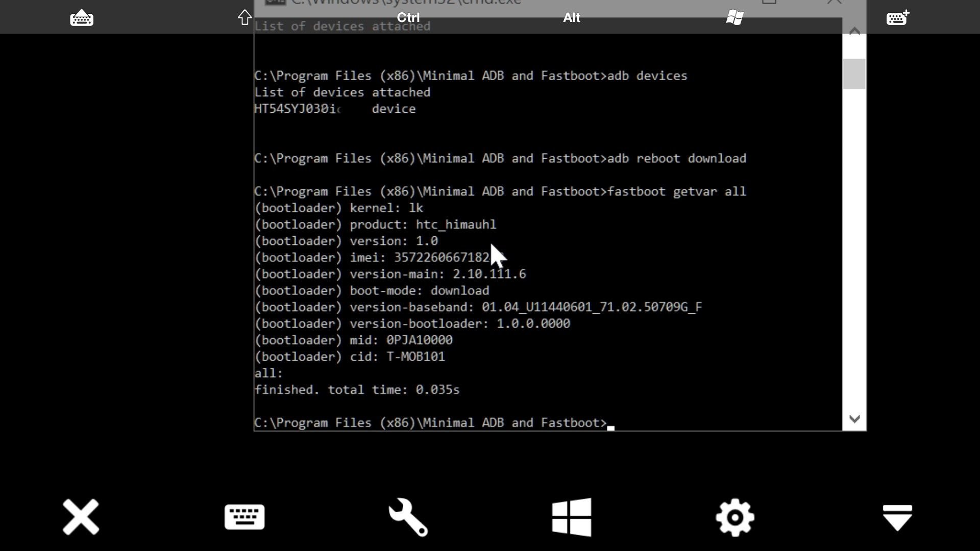The width and height of the screenshot is (980, 551).
Task: Click the version-baseband output line
Action: coord(478,307)
